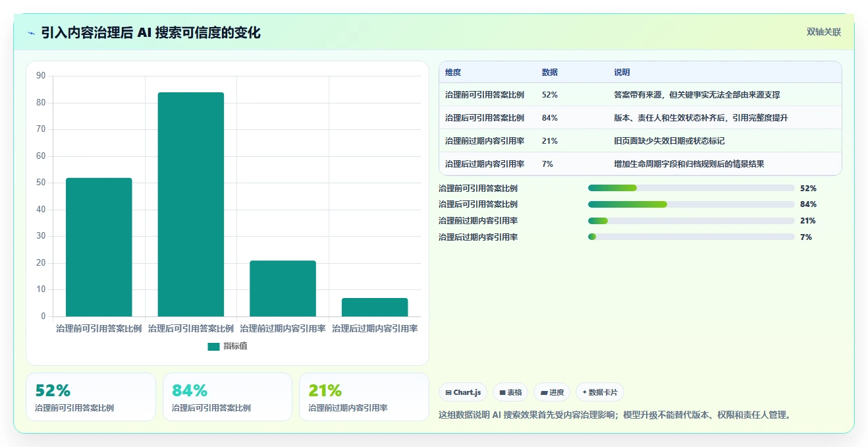Click table cell 治理后过期内容引用率
Image resolution: width=868 pixels, height=447 pixels.
pyautogui.click(x=485, y=164)
